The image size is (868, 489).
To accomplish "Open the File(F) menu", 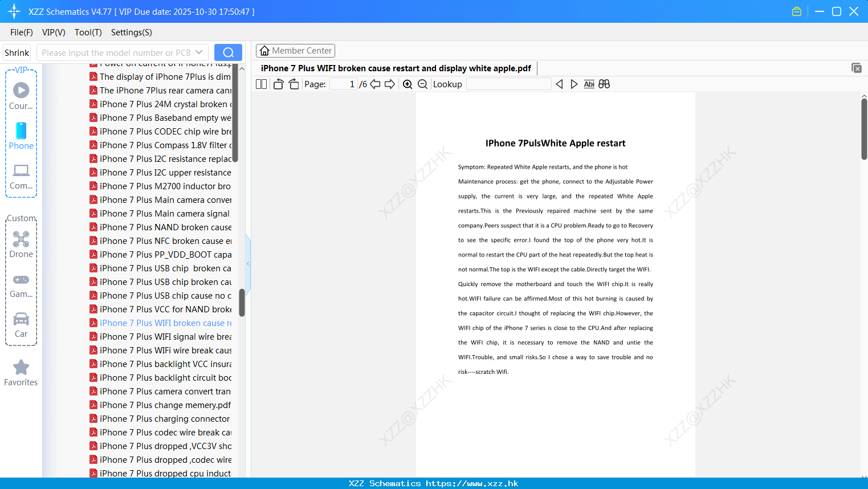I will click(x=22, y=32).
